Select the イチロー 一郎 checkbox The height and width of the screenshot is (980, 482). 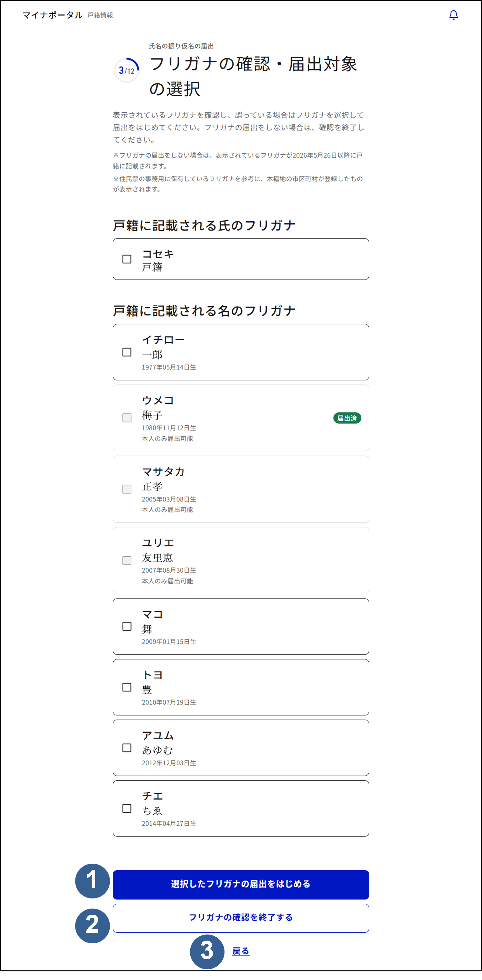click(127, 352)
